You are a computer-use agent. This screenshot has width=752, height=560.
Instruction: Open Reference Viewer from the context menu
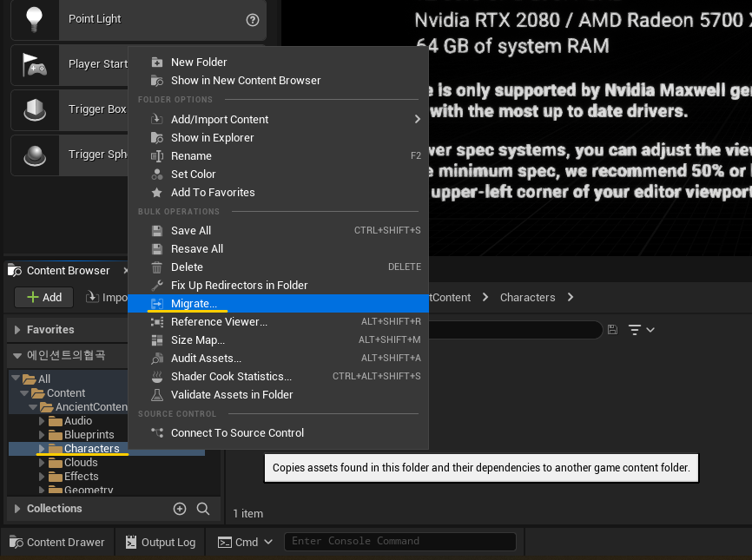click(218, 321)
